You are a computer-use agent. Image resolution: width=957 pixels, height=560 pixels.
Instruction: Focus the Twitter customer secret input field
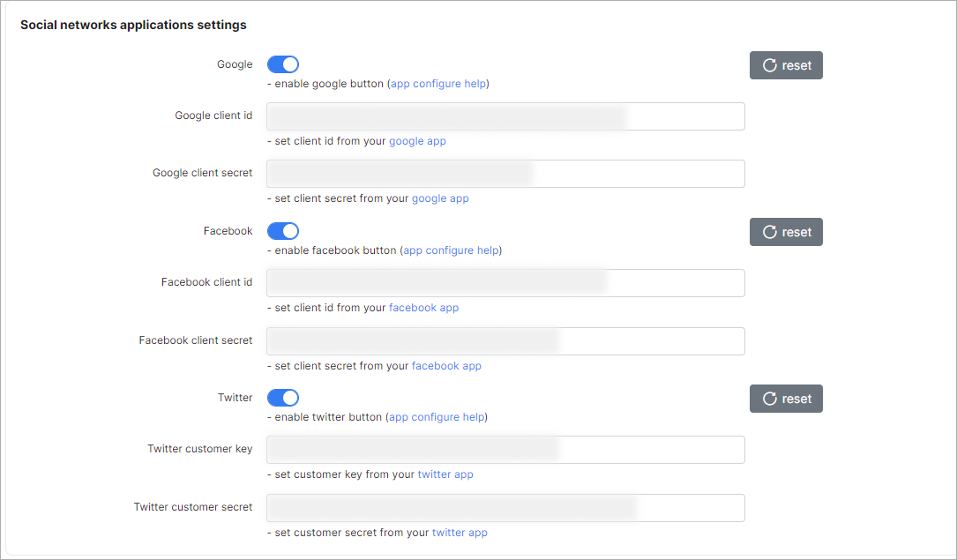pyautogui.click(x=505, y=507)
